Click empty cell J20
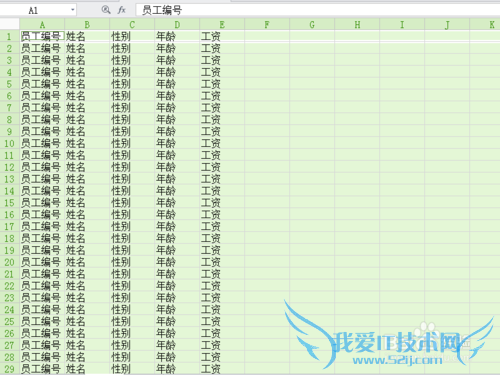The width and height of the screenshot is (500, 375). click(x=447, y=262)
